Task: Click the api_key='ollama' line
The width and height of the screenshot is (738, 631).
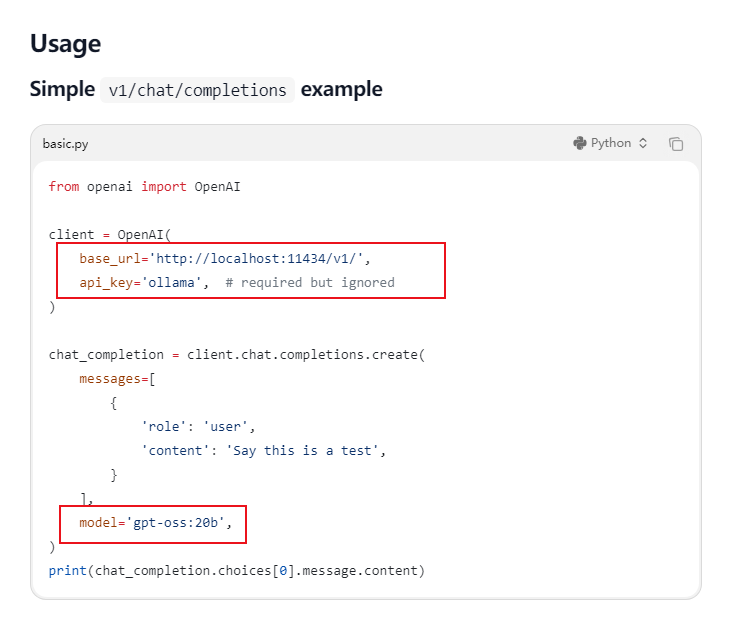Action: click(144, 283)
